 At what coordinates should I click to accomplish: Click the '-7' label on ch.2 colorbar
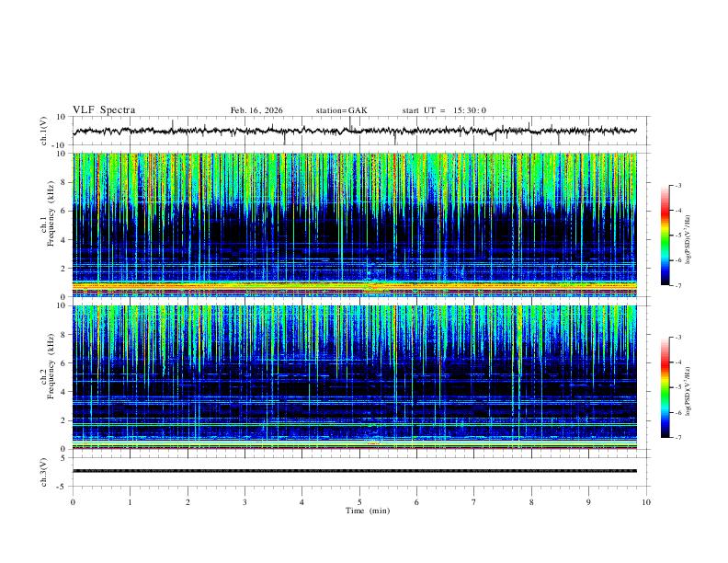[677, 438]
